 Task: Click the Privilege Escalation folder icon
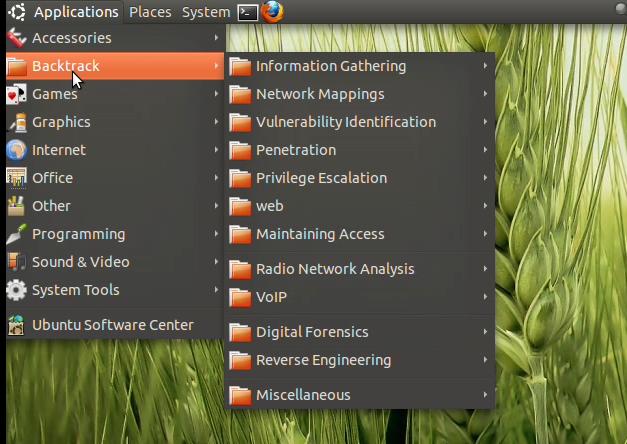(240, 178)
